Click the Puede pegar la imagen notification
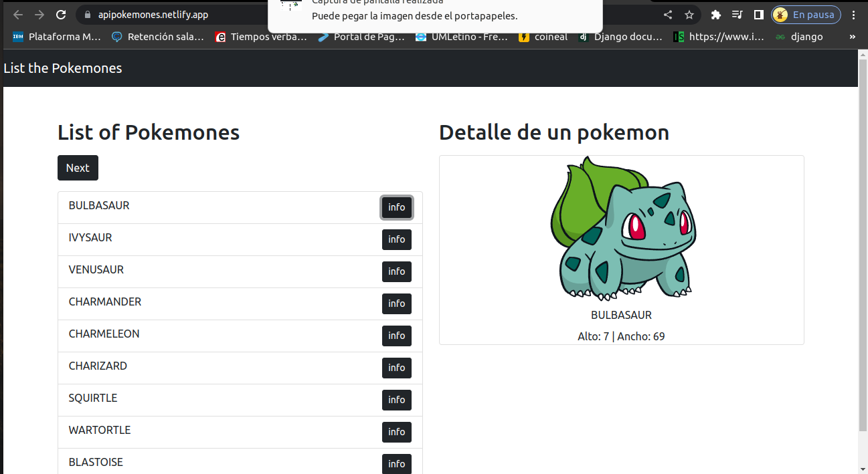868x474 pixels. pos(435,16)
